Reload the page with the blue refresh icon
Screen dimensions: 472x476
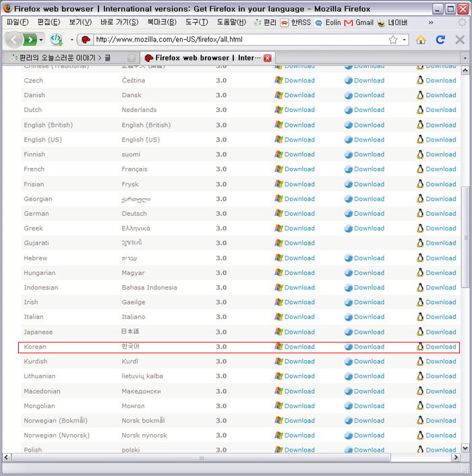tap(440, 40)
